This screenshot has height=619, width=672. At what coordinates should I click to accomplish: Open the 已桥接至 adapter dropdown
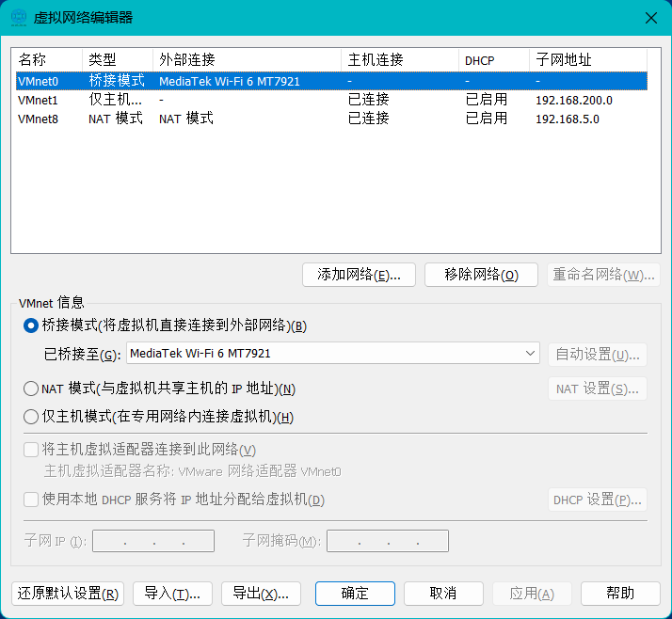pos(333,354)
